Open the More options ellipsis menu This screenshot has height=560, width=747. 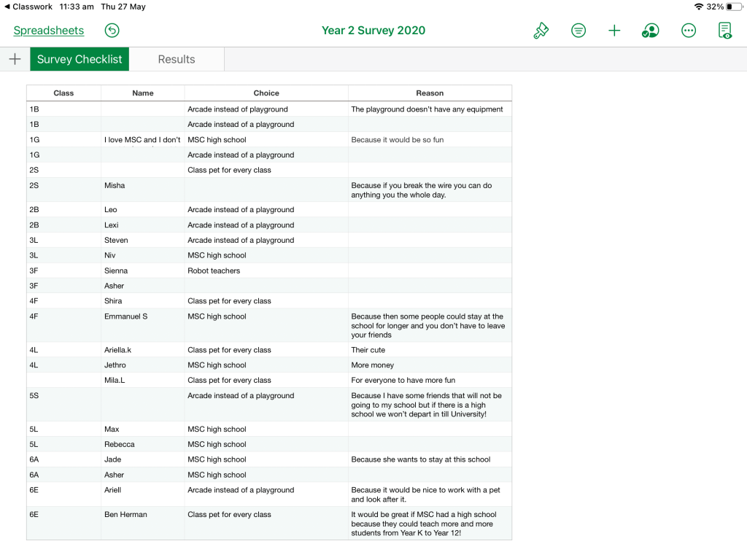[688, 31]
